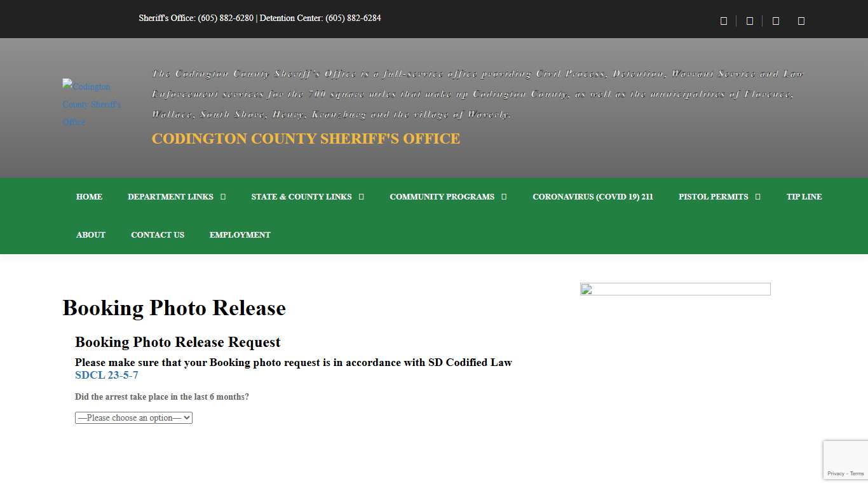The image size is (868, 488).
Task: Click the first social icon in top bar
Action: click(x=724, y=21)
